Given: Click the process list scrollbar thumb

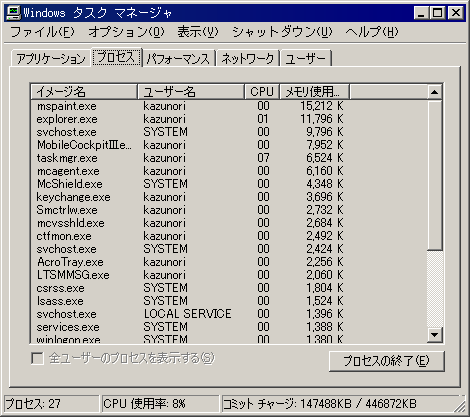Looking at the screenshot, I should (x=435, y=175).
